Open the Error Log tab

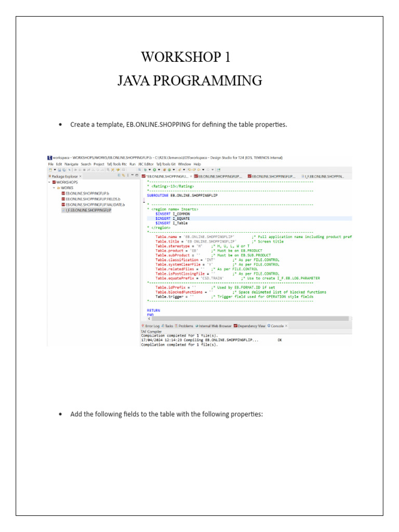click(150, 326)
